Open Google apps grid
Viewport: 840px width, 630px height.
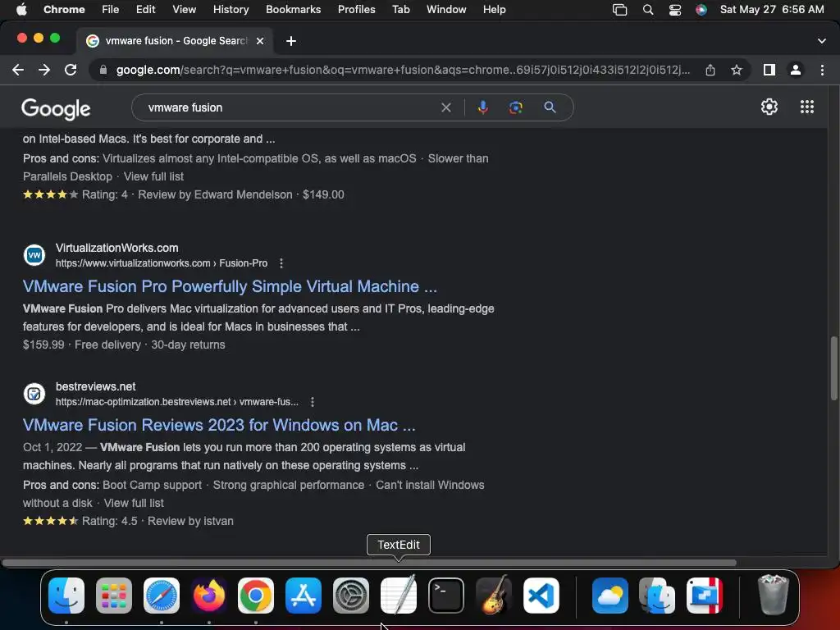[x=807, y=107]
